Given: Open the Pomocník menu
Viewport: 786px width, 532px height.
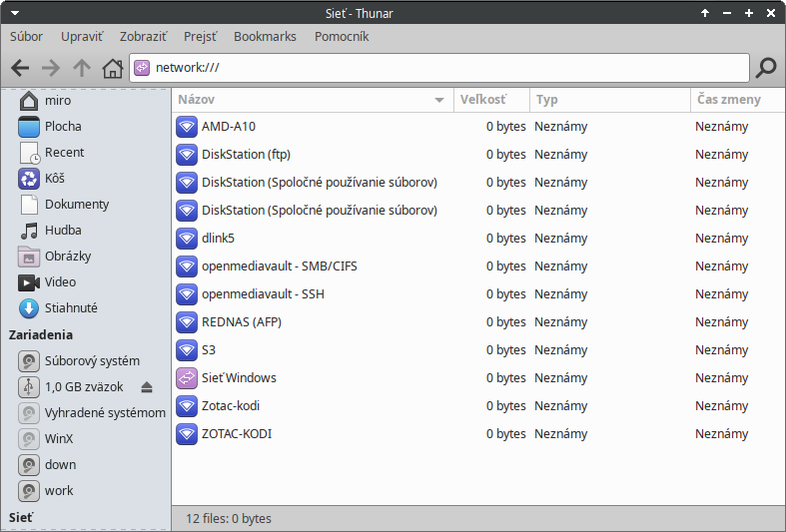Looking at the screenshot, I should tap(342, 37).
